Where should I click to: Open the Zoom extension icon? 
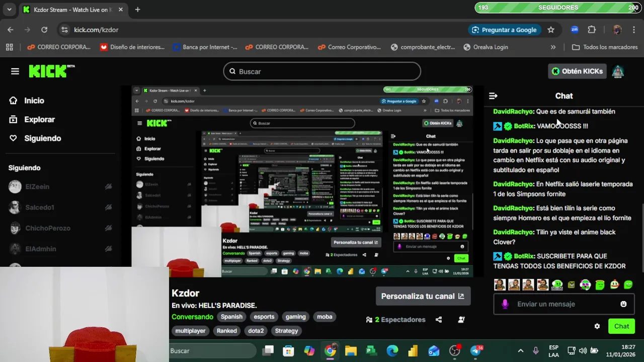(x=575, y=30)
